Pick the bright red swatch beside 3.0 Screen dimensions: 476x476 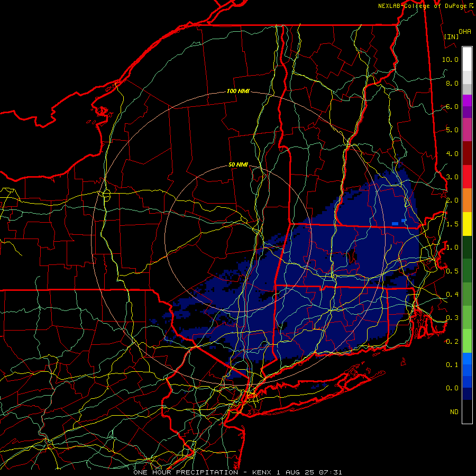[467, 177]
